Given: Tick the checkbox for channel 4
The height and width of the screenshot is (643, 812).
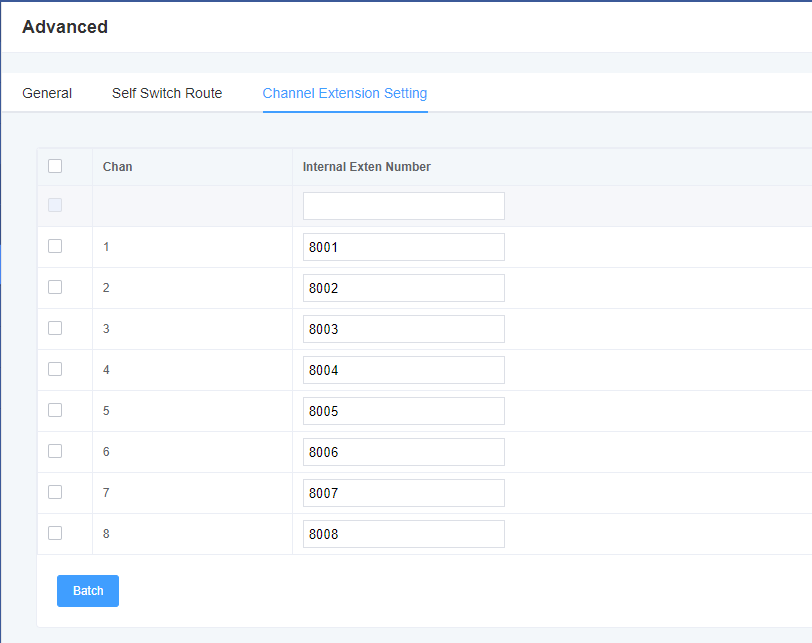Looking at the screenshot, I should pos(55,369).
